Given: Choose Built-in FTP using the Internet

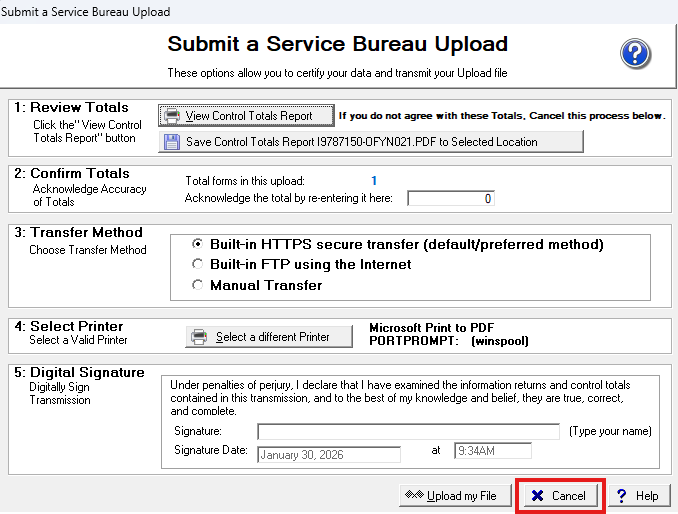Looking at the screenshot, I should tap(197, 265).
